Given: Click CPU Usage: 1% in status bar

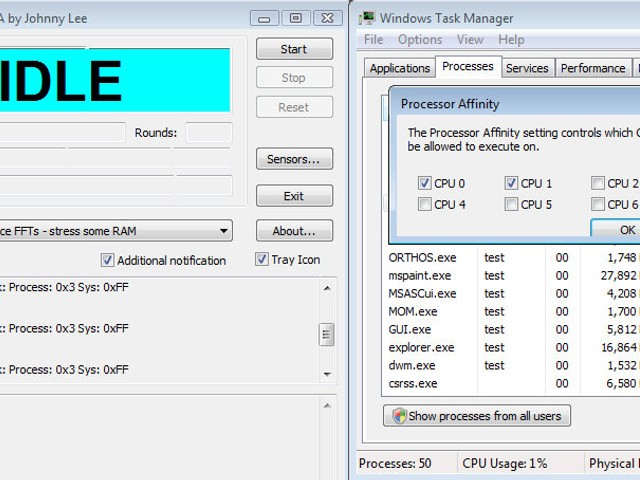Looking at the screenshot, I should coord(504,463).
